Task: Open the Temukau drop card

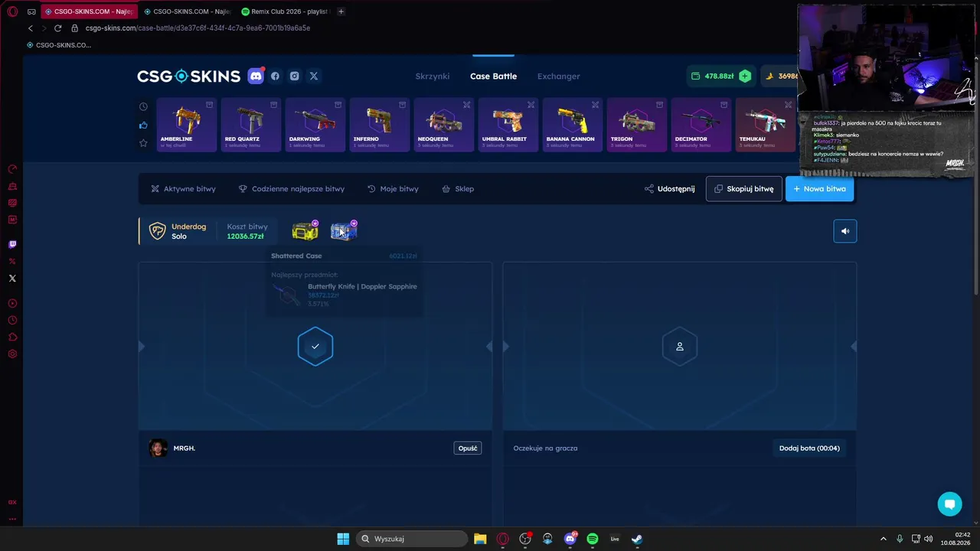Action: coord(765,125)
